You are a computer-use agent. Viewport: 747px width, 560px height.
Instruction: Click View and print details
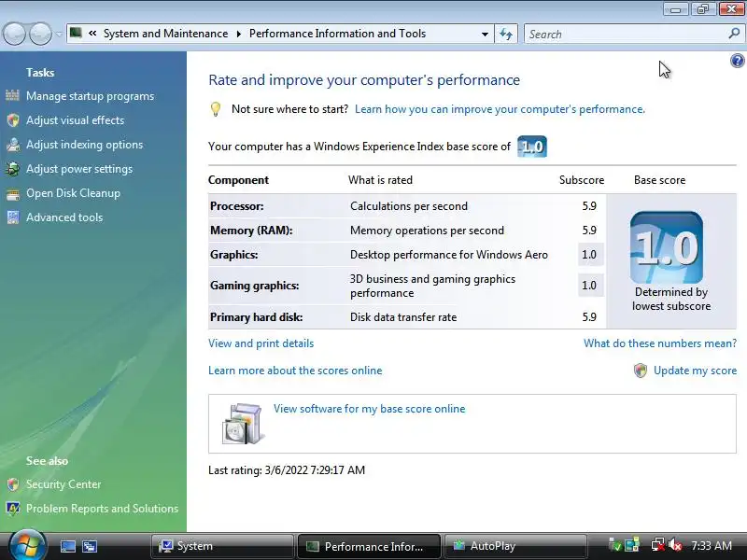pos(261,343)
